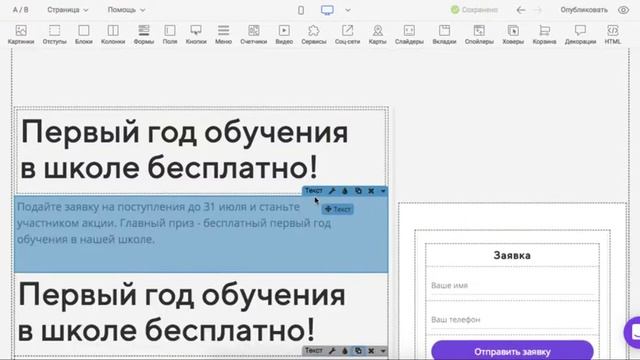The width and height of the screenshot is (640, 360).
Task: Open the Слайдеры sliders tool
Action: [x=409, y=35]
